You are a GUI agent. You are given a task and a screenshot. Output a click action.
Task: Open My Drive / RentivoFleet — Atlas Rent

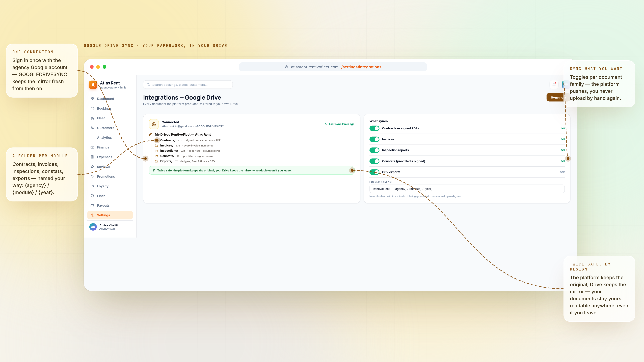click(x=183, y=134)
